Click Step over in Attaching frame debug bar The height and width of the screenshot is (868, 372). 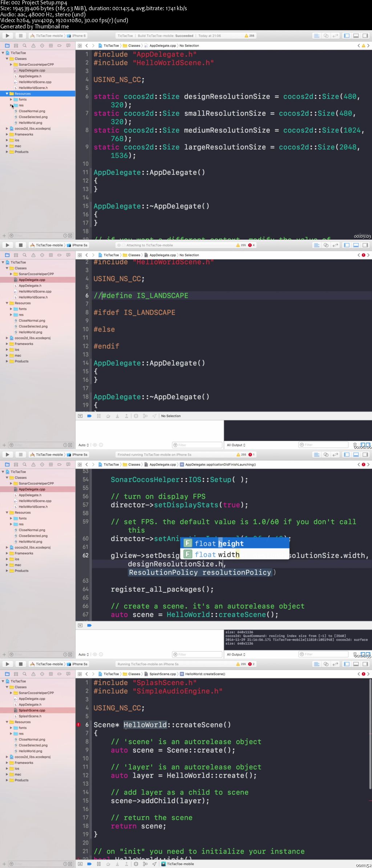coord(108,416)
